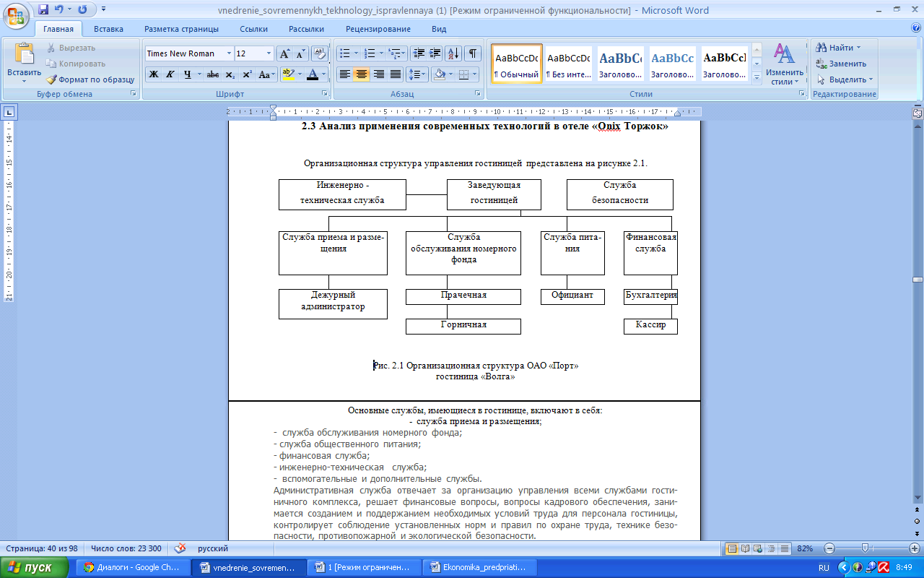Toggle bold (Ж) formatting
This screenshot has width=924, height=578.
[153, 74]
